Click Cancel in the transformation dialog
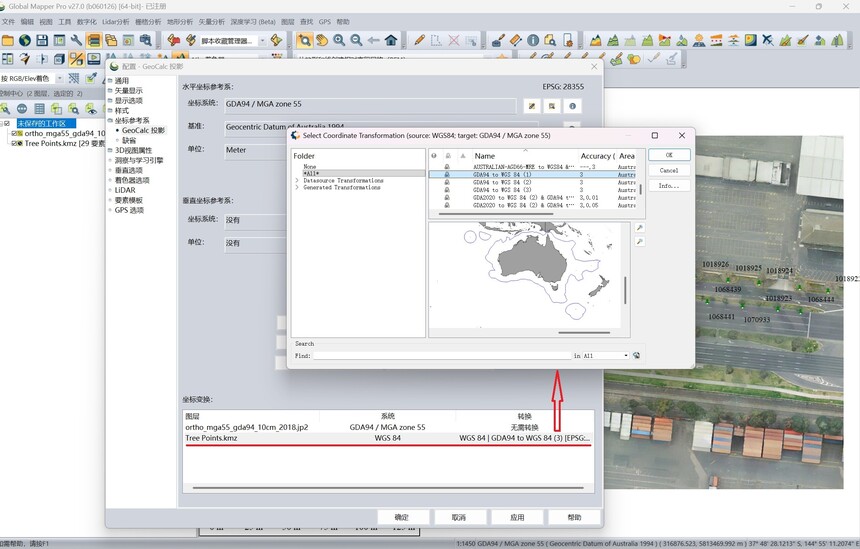The image size is (860, 549). pos(669,171)
